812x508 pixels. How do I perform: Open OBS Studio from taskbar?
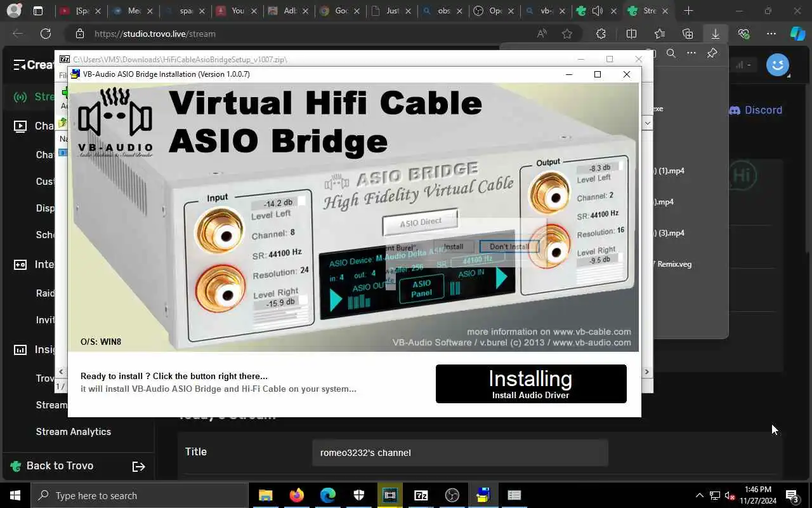(x=452, y=495)
